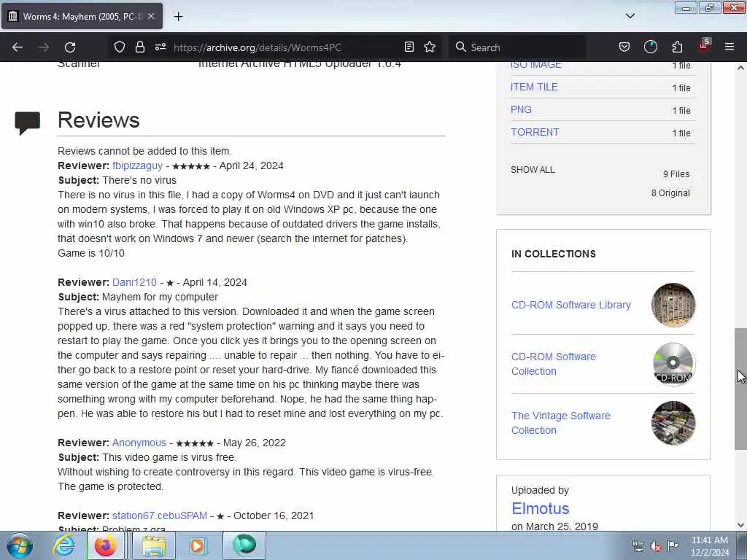Screen dimensions: 747x560
Task: Click the Reviews speech bubble icon
Action: coord(27,123)
